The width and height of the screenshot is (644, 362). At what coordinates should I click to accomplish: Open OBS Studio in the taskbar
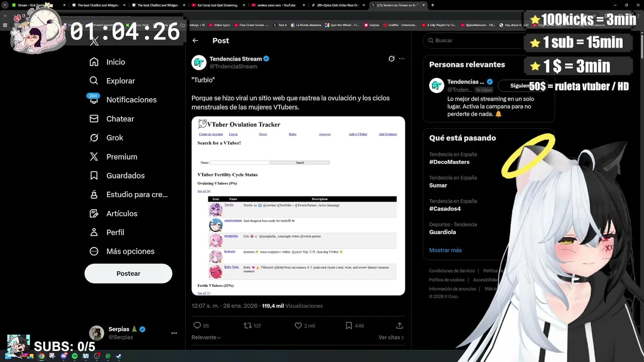tap(97, 356)
